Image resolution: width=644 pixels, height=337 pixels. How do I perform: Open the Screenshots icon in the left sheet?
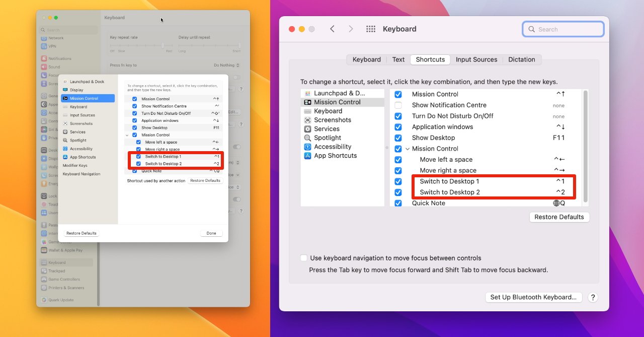coord(65,123)
